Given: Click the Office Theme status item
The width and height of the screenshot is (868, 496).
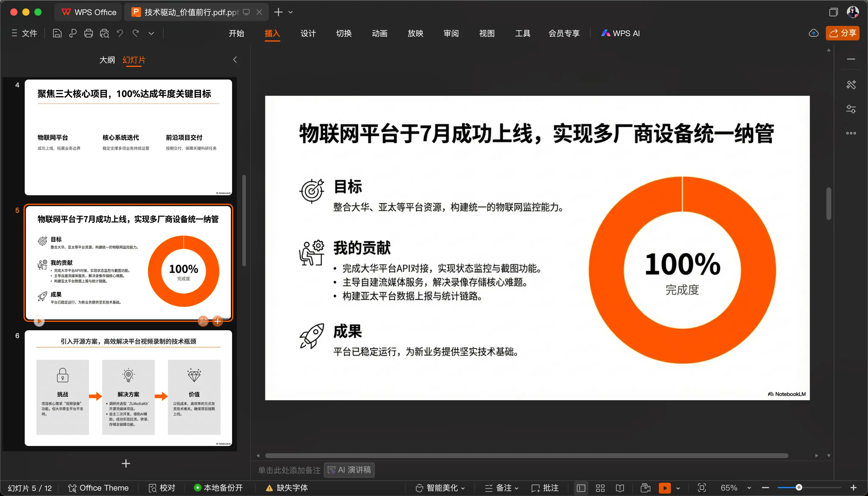Looking at the screenshot, I should click(x=98, y=488).
